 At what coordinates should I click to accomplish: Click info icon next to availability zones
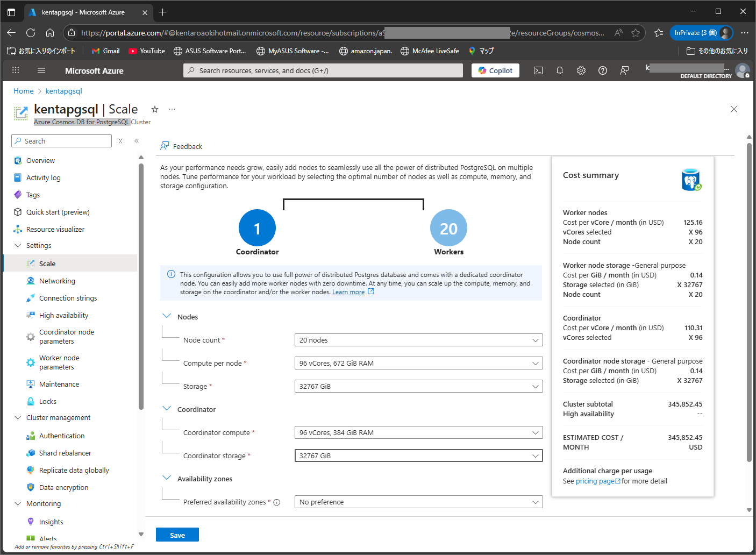(277, 502)
